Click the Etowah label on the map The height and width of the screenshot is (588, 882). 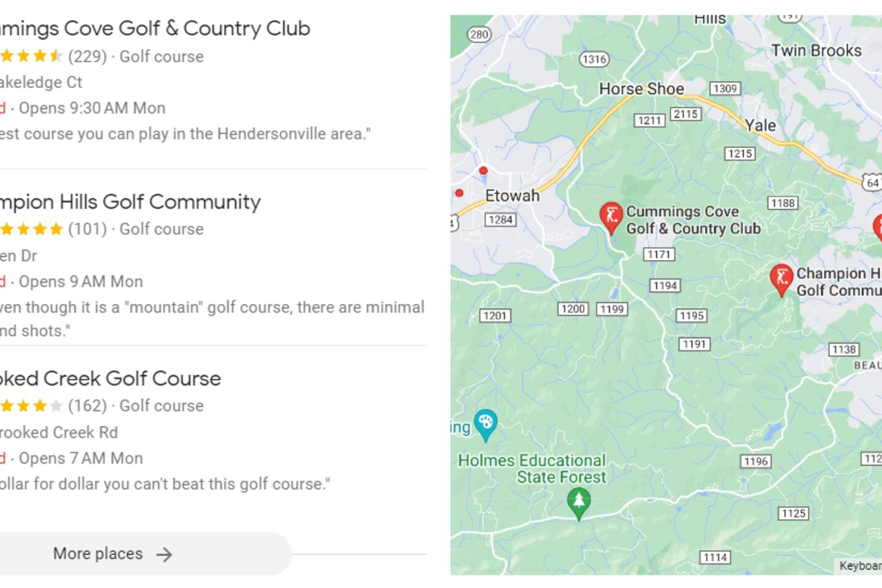point(512,196)
